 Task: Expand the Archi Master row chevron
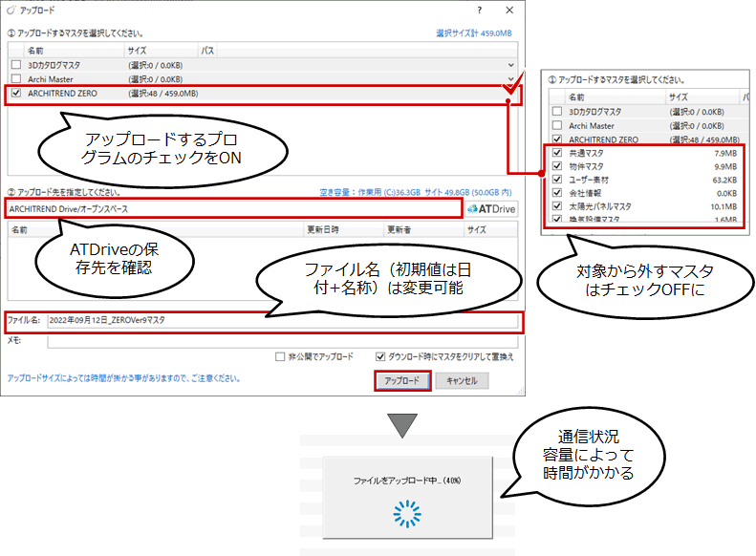(x=510, y=79)
